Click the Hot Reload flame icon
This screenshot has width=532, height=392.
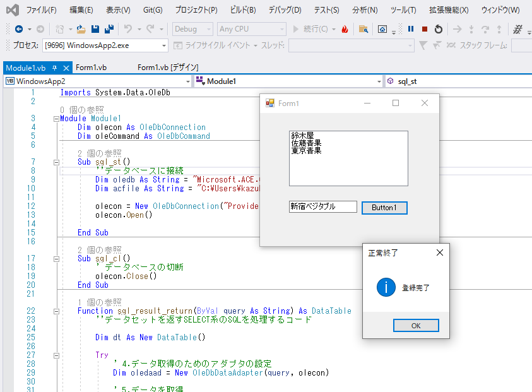pyautogui.click(x=345, y=29)
